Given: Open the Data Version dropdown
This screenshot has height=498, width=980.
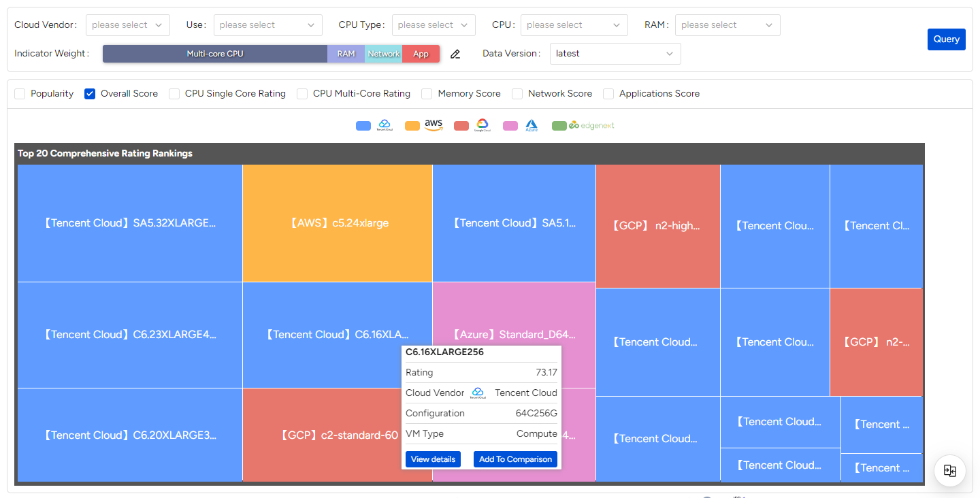Looking at the screenshot, I should [x=615, y=54].
